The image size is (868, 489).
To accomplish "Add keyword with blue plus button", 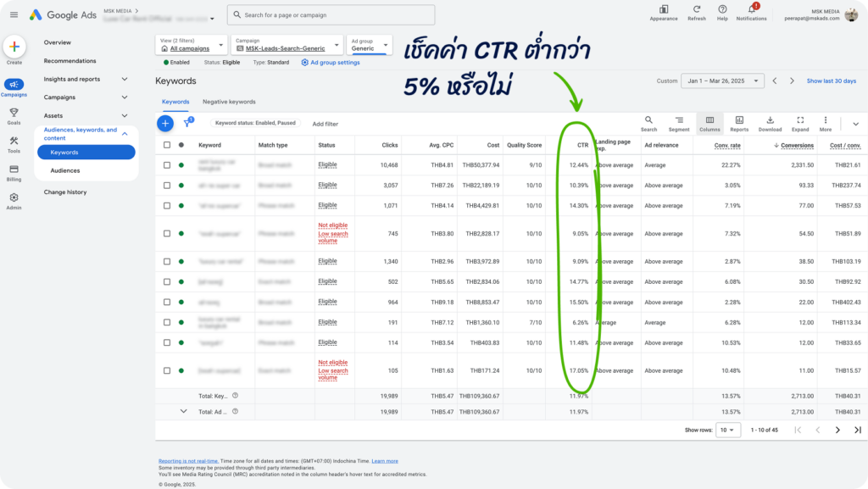I will point(165,124).
